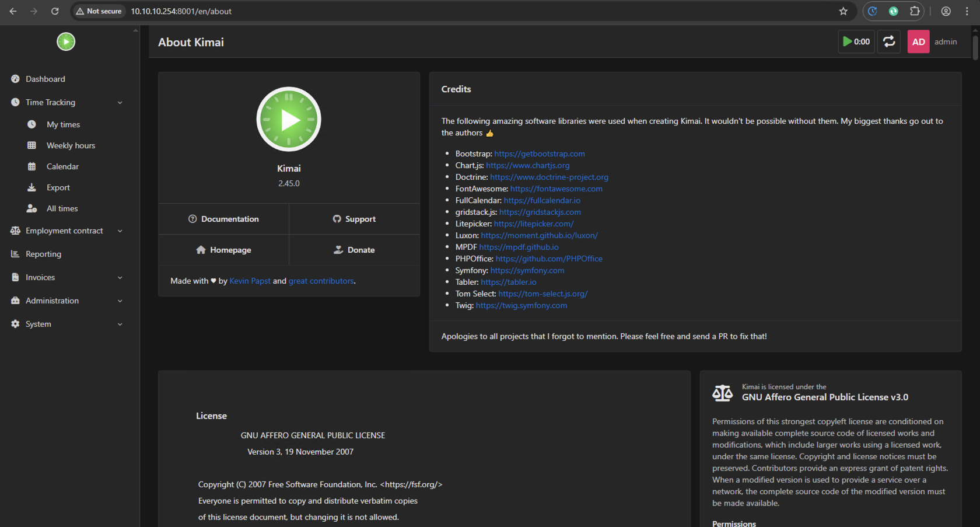Click the green circular browser extension icon
The height and width of the screenshot is (527, 980).
(893, 11)
